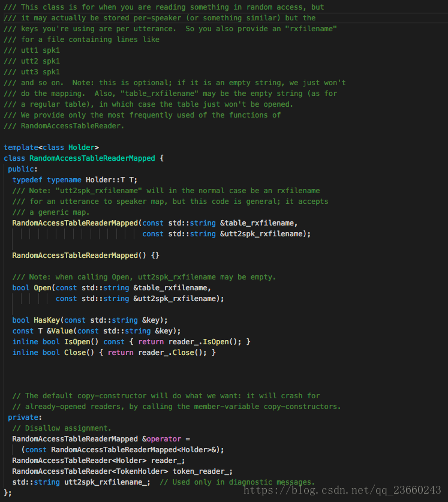Click the 'utt2spk_rxfilename_;' member variable

tap(107, 482)
